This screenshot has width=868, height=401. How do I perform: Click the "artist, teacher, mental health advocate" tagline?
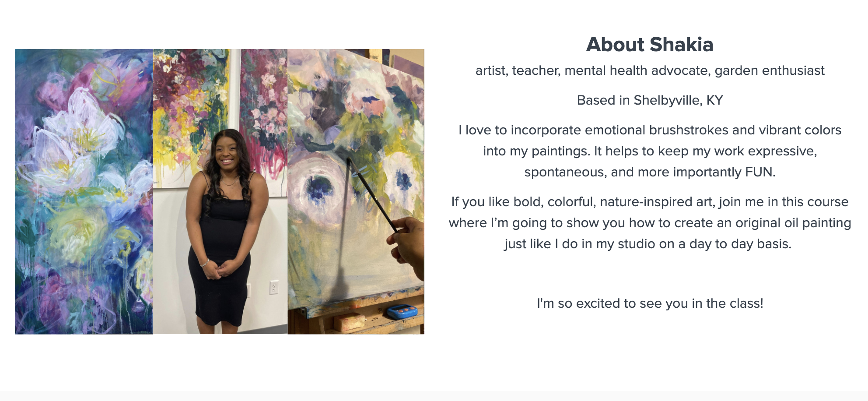[650, 70]
